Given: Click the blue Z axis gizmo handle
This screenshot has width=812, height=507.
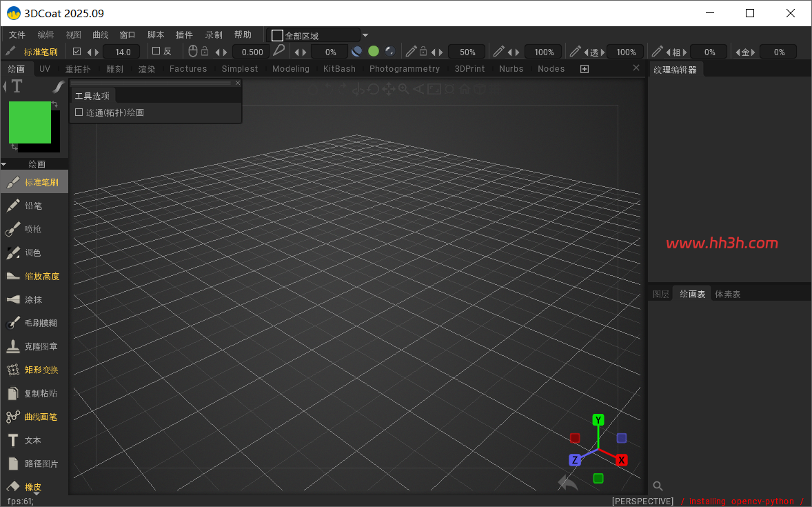Looking at the screenshot, I should pyautogui.click(x=574, y=460).
